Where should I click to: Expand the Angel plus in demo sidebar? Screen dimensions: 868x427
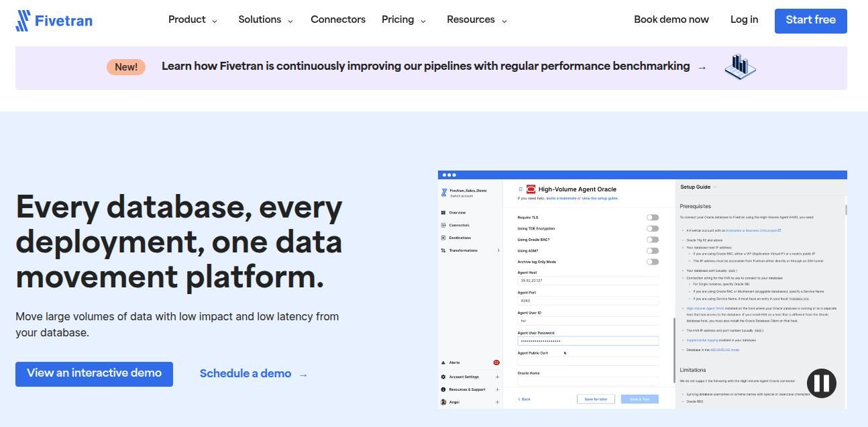(x=497, y=402)
